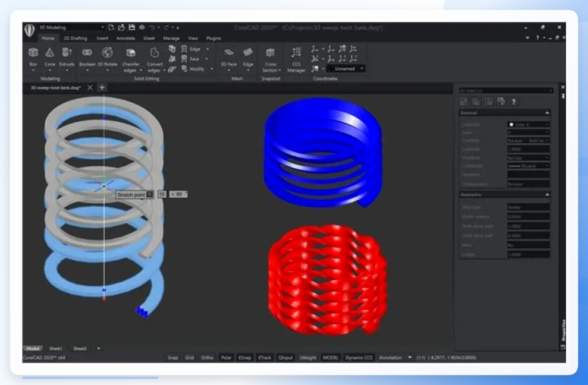
Task: Switch to the Plugins ribbon tab
Action: 213,38
